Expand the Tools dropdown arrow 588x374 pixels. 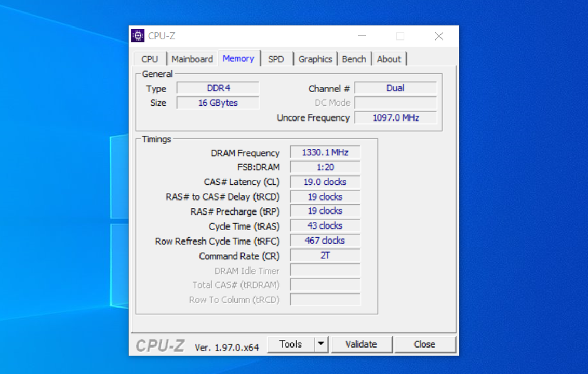[x=321, y=344]
